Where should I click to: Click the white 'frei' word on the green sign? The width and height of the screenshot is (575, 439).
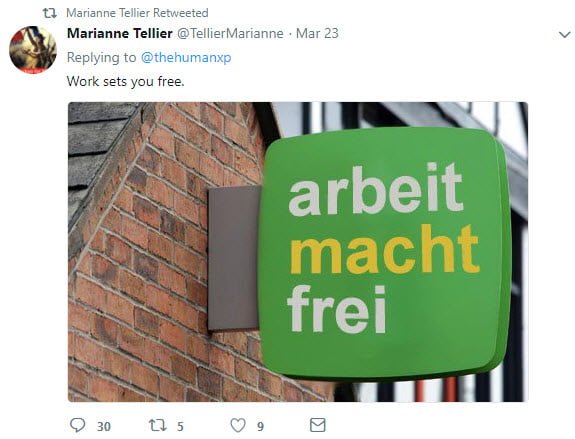337,309
